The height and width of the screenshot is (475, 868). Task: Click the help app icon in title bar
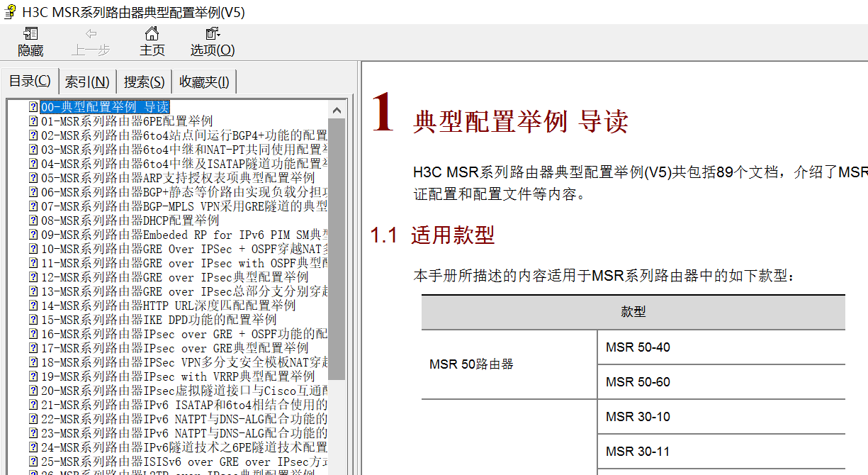pyautogui.click(x=10, y=12)
